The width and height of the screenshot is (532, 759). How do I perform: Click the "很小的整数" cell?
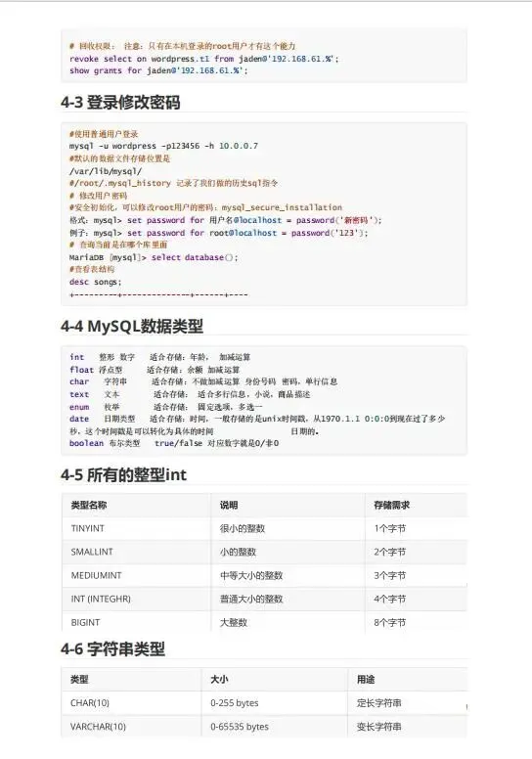(243, 528)
